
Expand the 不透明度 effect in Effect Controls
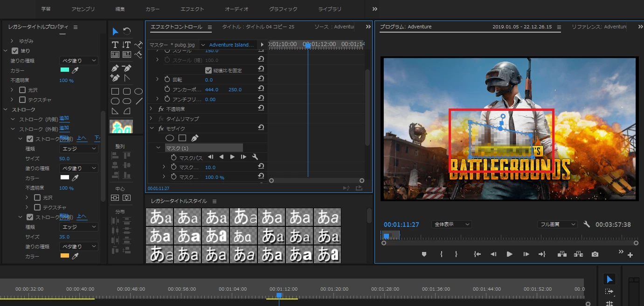(x=151, y=109)
